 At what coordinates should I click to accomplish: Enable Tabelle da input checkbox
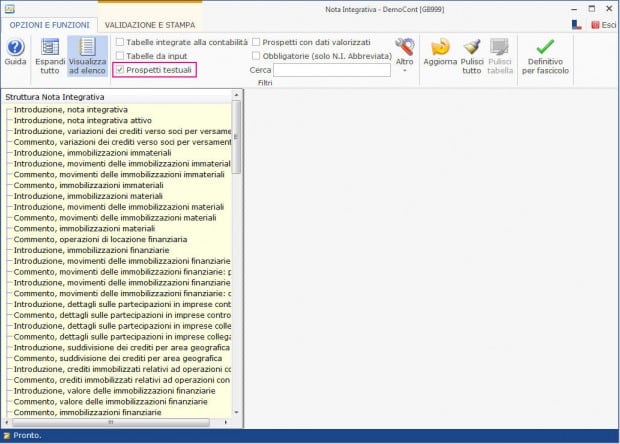click(120, 56)
